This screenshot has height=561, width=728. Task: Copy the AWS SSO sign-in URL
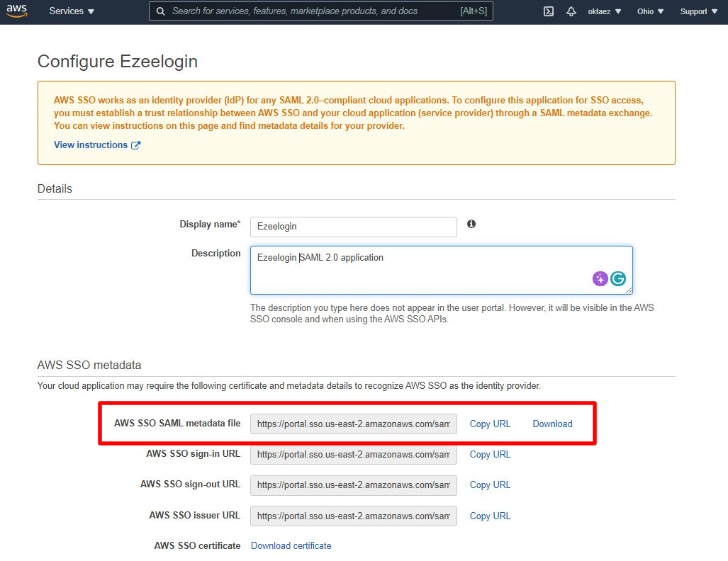(490, 454)
